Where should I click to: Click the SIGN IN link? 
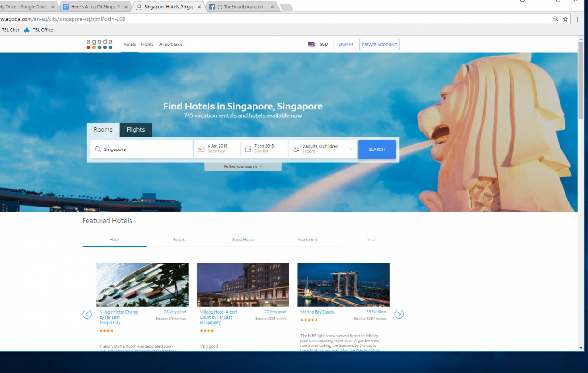pyautogui.click(x=346, y=45)
